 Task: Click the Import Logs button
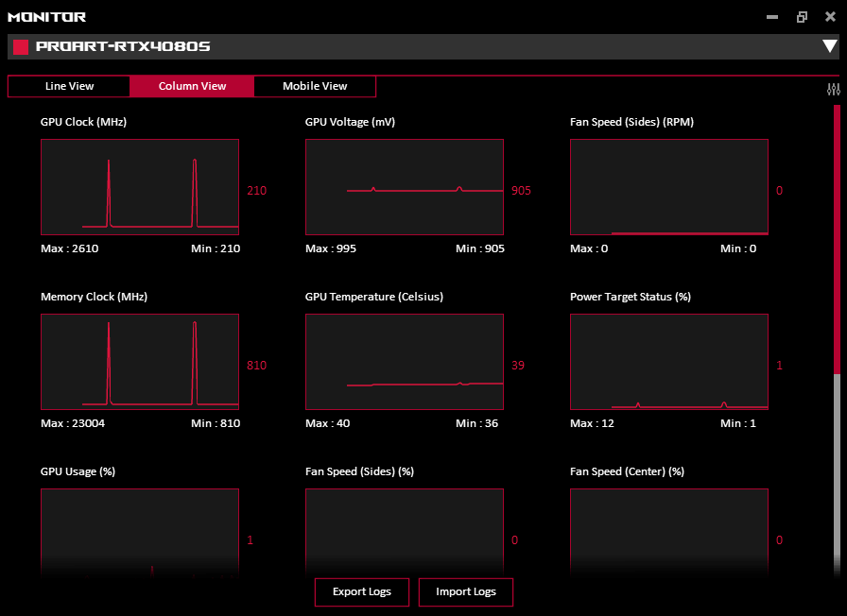pos(466,592)
